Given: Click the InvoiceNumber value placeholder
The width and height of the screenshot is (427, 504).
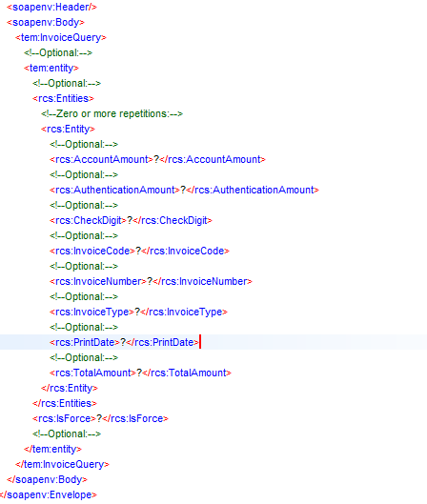Looking at the screenshot, I should 150,282.
